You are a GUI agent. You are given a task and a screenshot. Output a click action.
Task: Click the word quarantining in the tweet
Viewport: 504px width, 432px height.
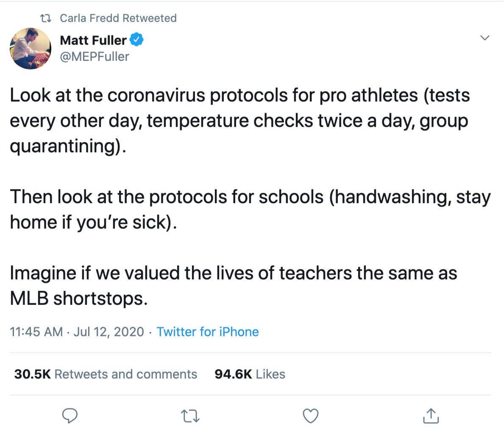(64, 146)
